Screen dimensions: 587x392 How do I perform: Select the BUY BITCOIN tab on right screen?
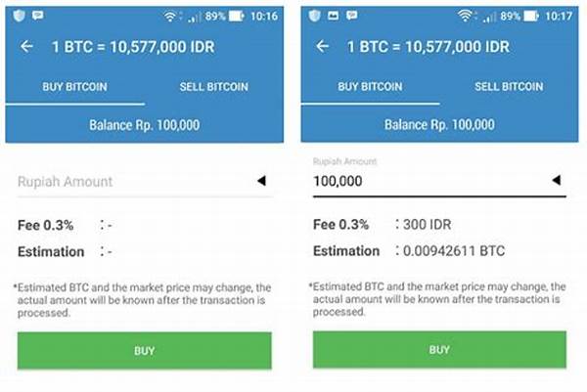(371, 87)
